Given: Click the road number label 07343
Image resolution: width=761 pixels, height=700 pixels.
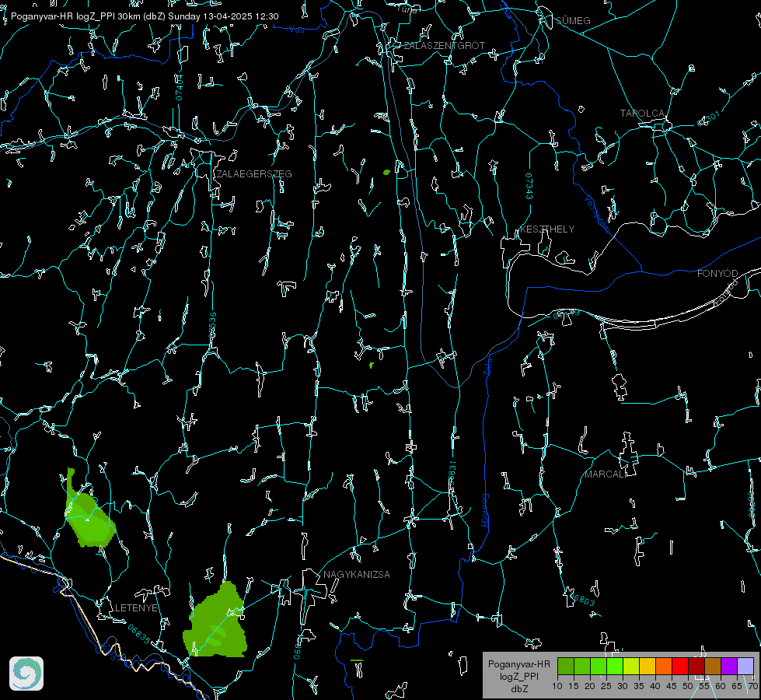Looking at the screenshot, I should click(529, 186).
